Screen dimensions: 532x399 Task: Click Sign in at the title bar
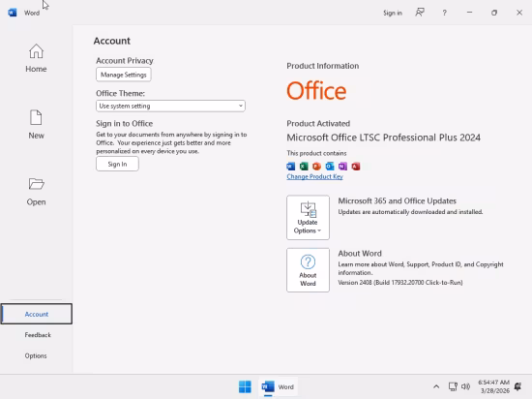click(x=393, y=13)
